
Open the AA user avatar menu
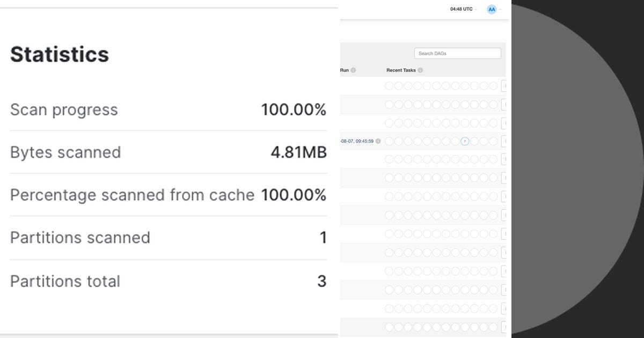click(492, 9)
